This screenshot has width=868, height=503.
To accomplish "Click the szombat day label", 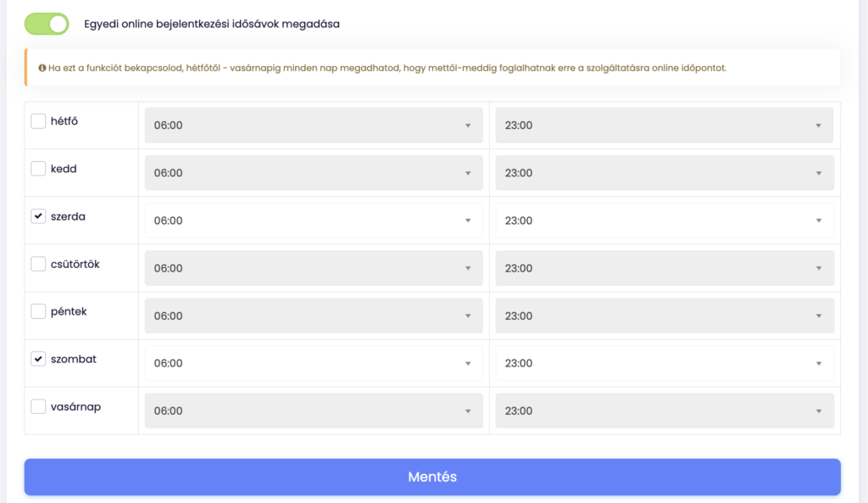I will coord(74,359).
